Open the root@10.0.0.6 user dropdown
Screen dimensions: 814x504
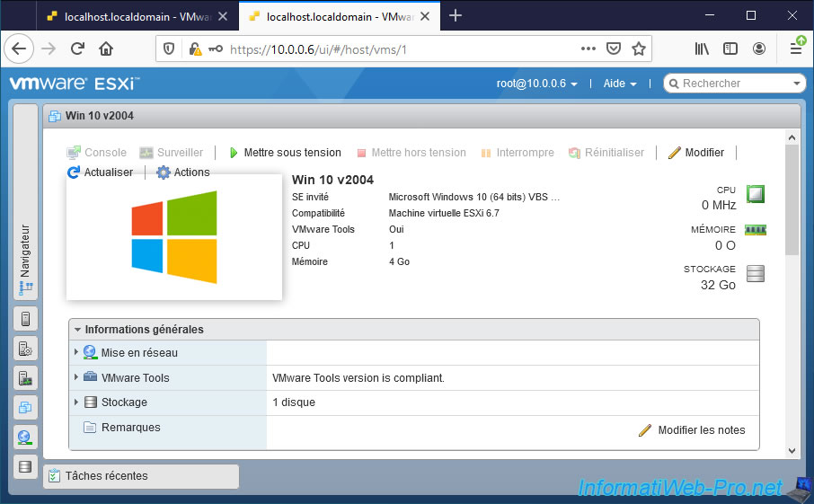[536, 84]
